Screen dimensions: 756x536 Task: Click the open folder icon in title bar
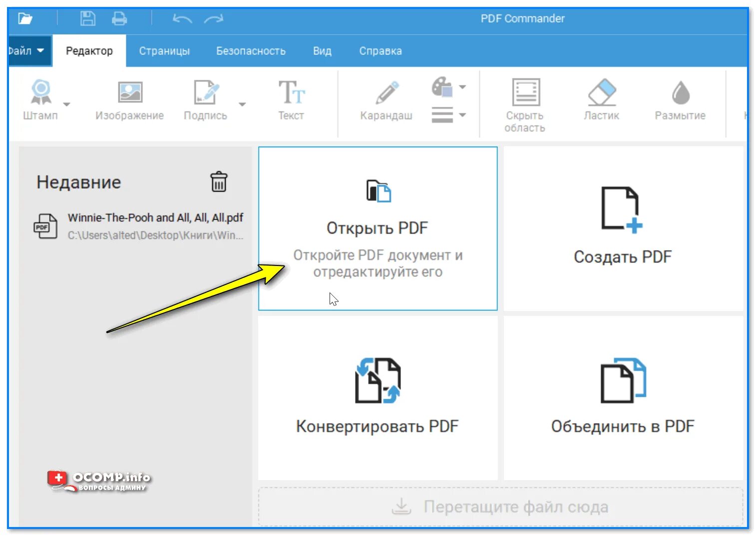[25, 19]
